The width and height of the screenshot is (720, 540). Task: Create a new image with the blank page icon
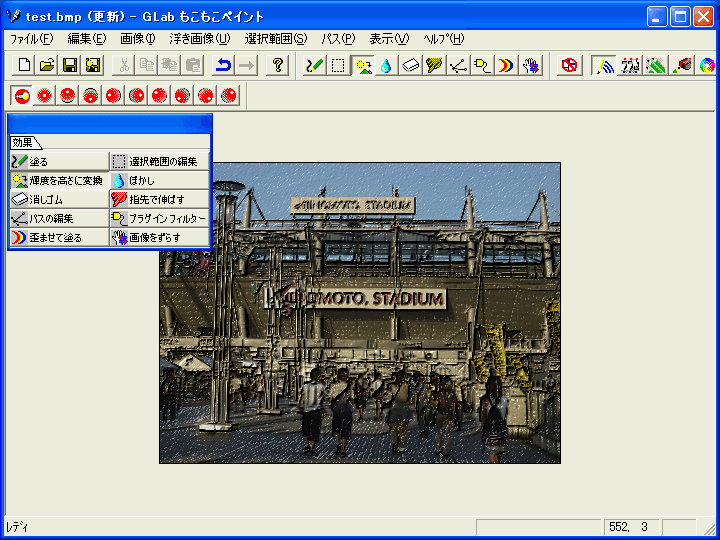tap(24, 66)
